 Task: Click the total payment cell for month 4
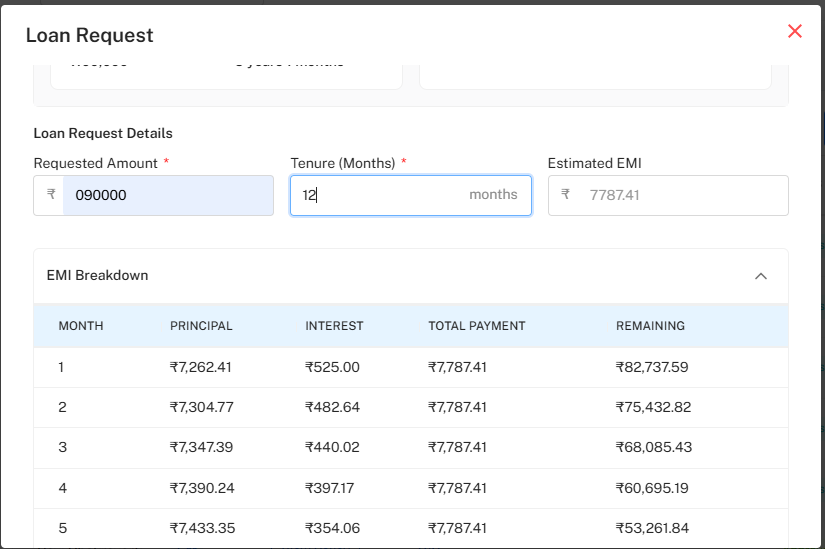pos(457,488)
